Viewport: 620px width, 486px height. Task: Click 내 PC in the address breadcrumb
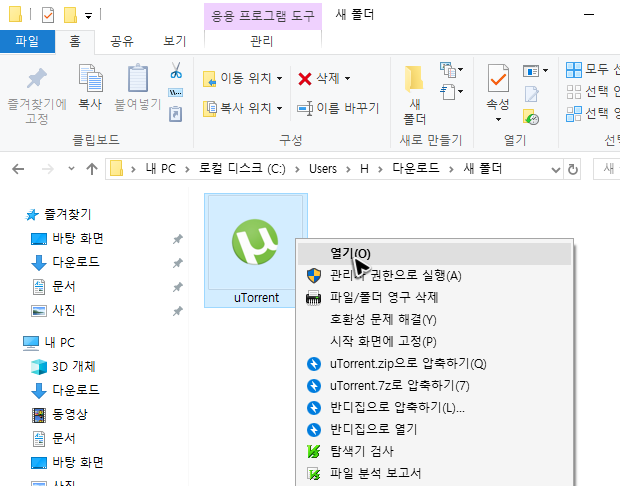(x=161, y=169)
